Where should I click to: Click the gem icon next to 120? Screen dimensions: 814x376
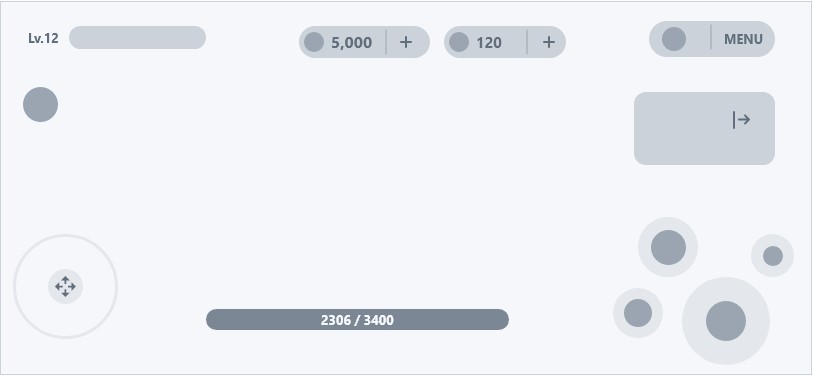(x=459, y=42)
